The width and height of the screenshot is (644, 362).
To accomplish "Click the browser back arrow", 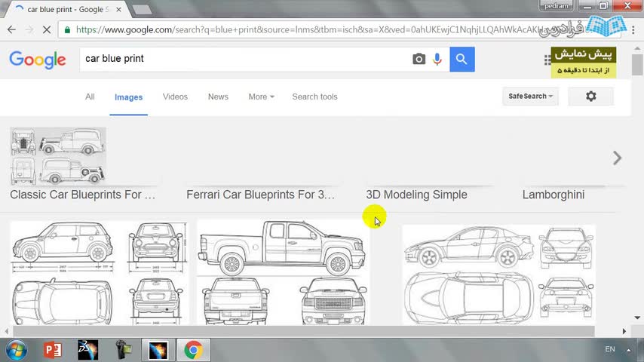I will tap(11, 29).
